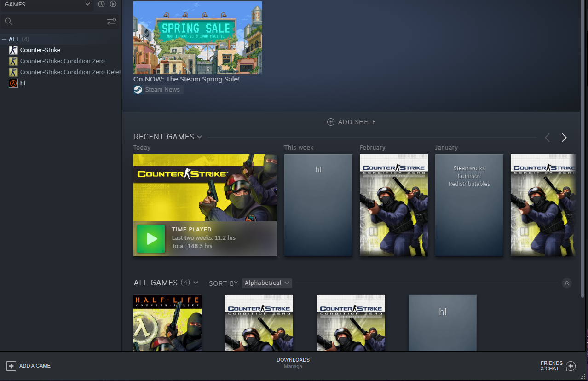
Task: Toggle the ready-to-play filter icon
Action: point(113,4)
